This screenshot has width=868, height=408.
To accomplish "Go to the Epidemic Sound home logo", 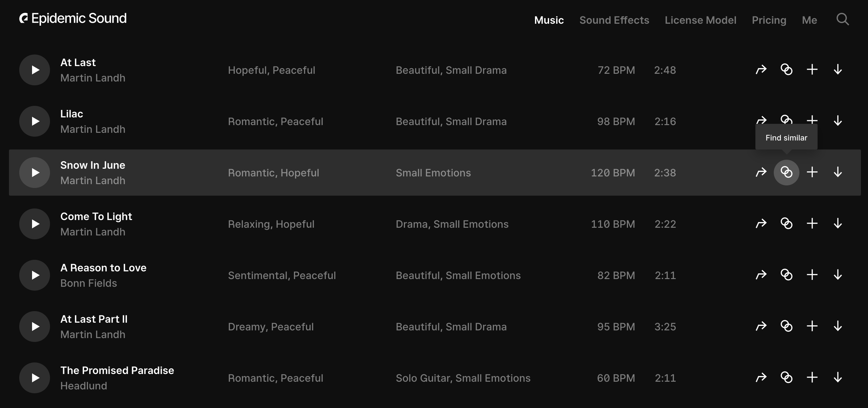I will (x=73, y=19).
